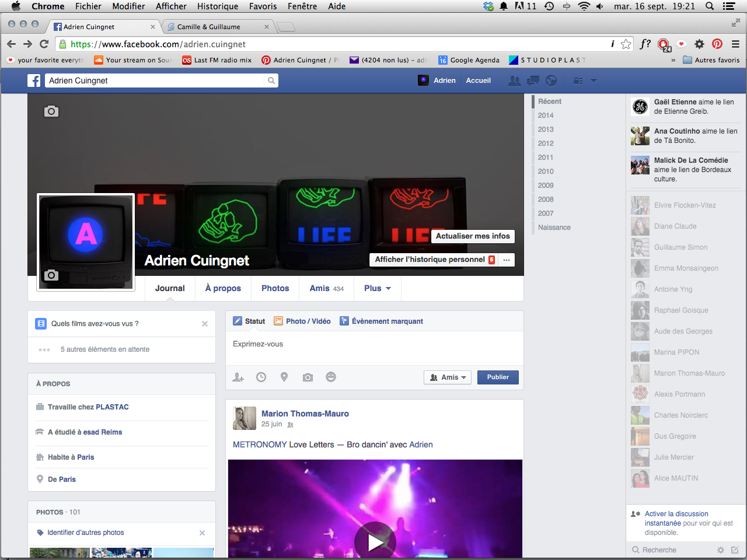Open privacy shortcuts lock icon
Viewport: 747px width, 560px height.
coord(578,80)
